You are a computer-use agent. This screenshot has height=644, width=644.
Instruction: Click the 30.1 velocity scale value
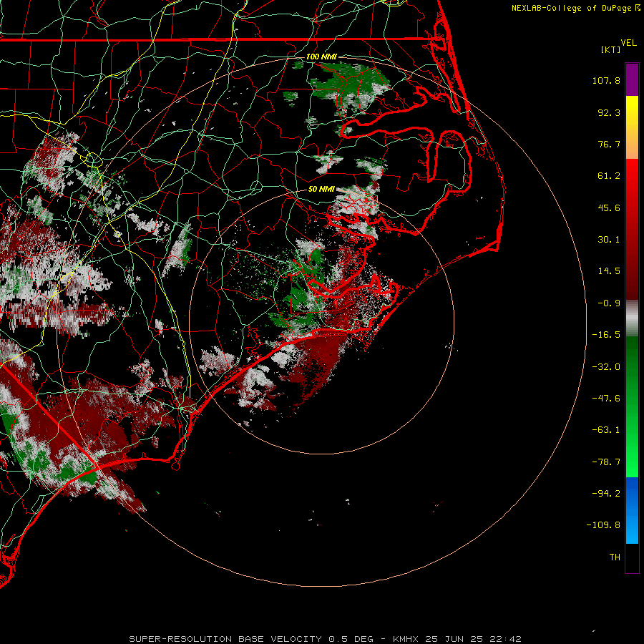609,240
